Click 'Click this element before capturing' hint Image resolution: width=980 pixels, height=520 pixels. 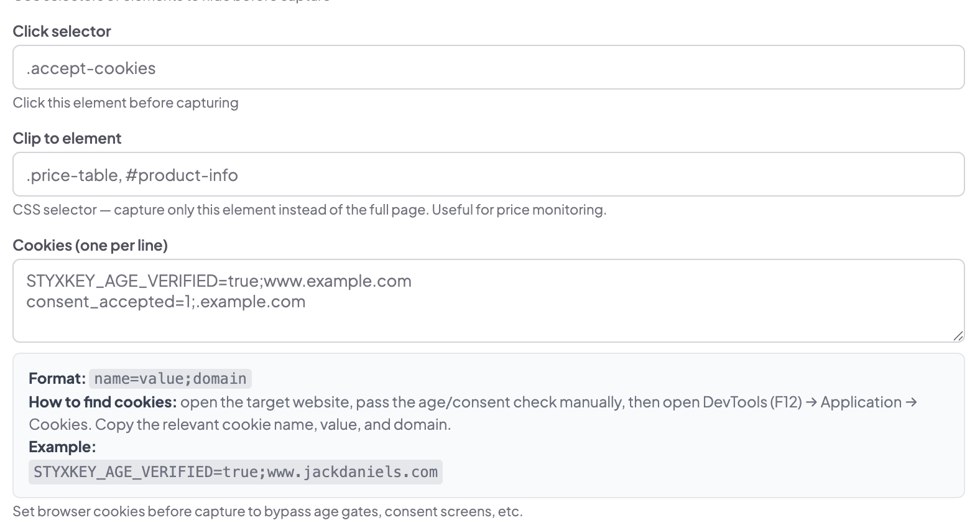[126, 103]
